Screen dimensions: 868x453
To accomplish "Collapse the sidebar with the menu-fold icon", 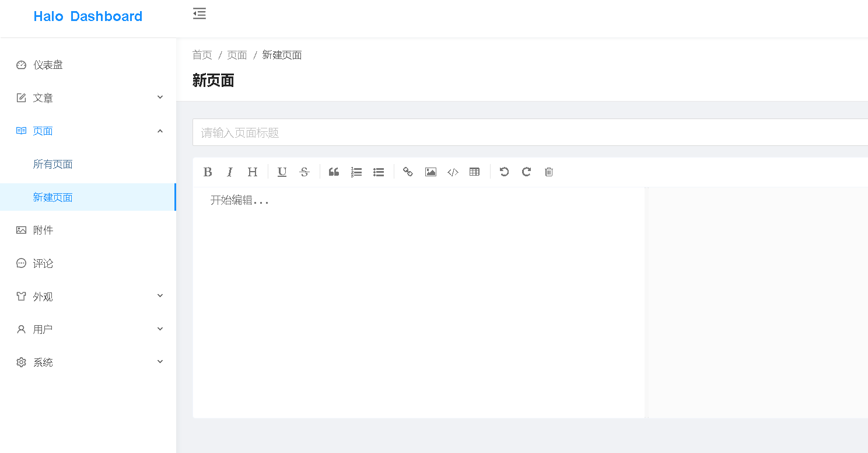I will pos(199,13).
